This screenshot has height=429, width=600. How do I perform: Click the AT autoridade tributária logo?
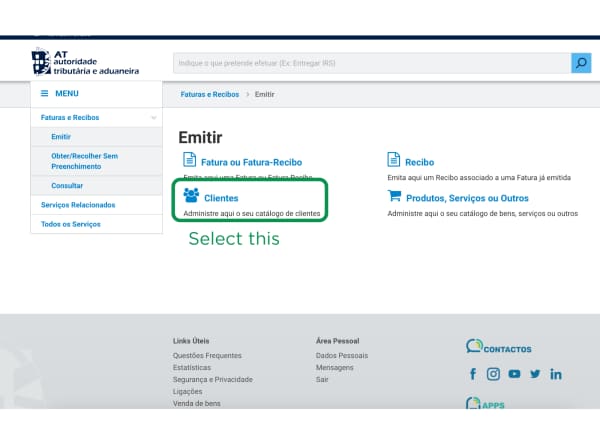[85, 62]
